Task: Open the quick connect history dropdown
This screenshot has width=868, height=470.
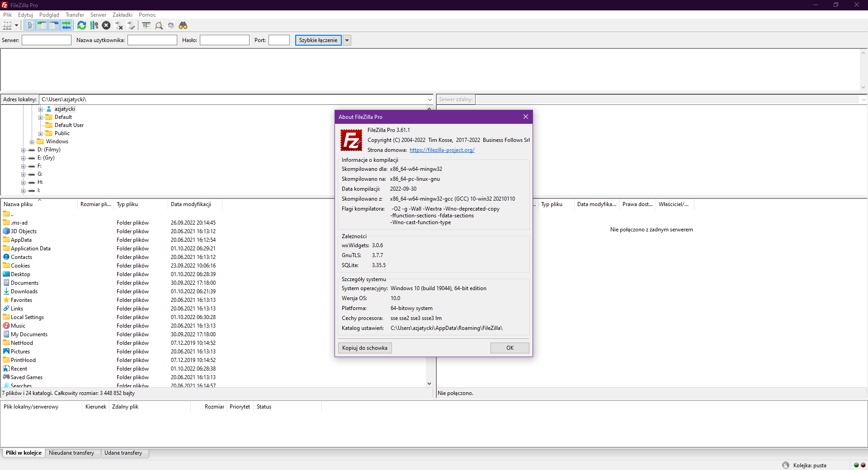Action: [347, 40]
